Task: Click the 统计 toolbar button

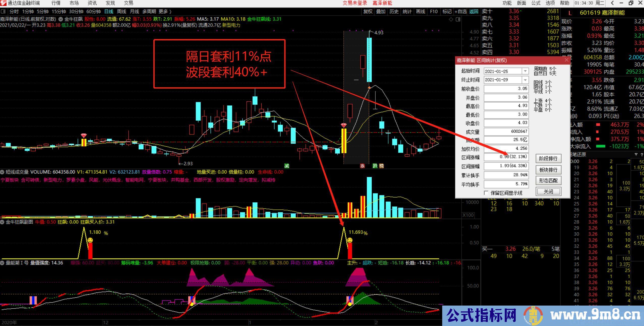Action: point(407,12)
